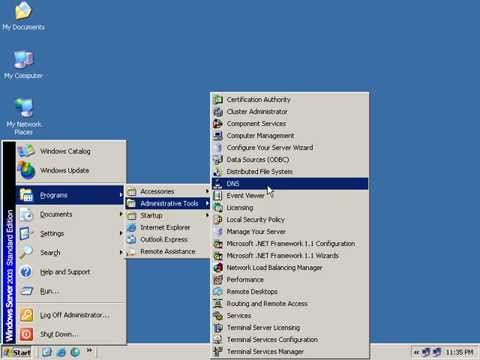480x360 pixels.
Task: Click the third quick launch icon
Action: tap(75, 352)
